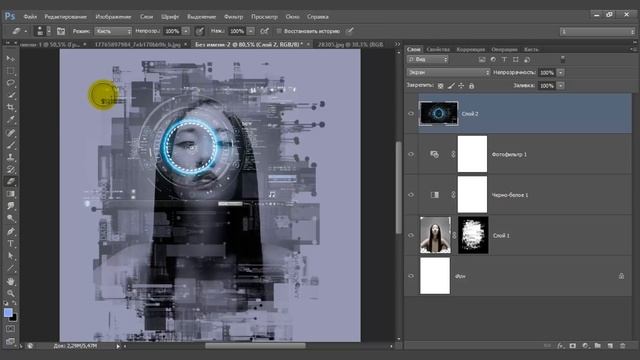640x360 pixels.
Task: Click foreground color swatch
Action: coord(8,312)
